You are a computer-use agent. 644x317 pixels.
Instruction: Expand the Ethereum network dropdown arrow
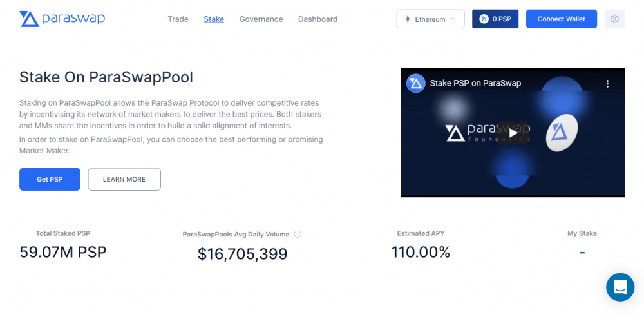click(x=453, y=19)
